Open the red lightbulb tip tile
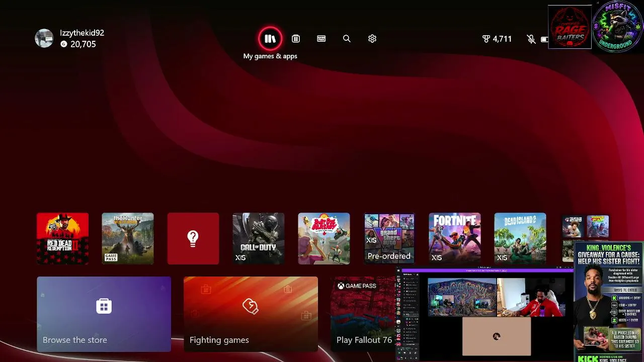This screenshot has width=644, height=362. pyautogui.click(x=193, y=238)
